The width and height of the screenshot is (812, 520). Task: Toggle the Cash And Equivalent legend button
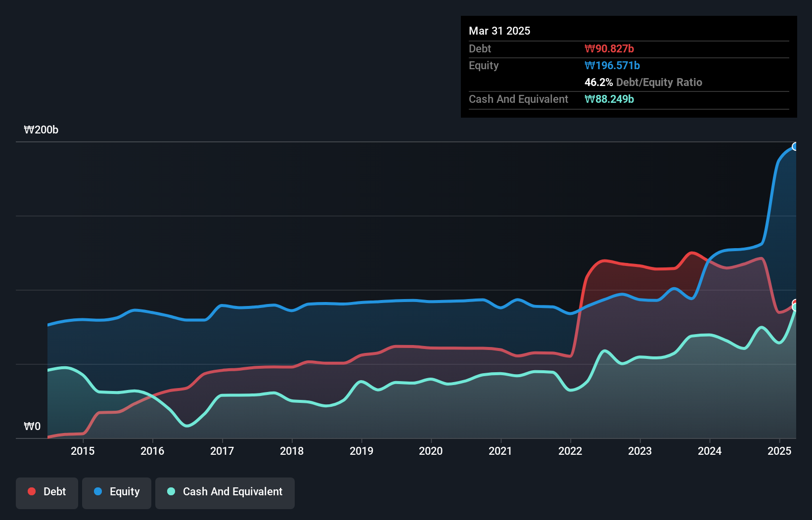(225, 493)
